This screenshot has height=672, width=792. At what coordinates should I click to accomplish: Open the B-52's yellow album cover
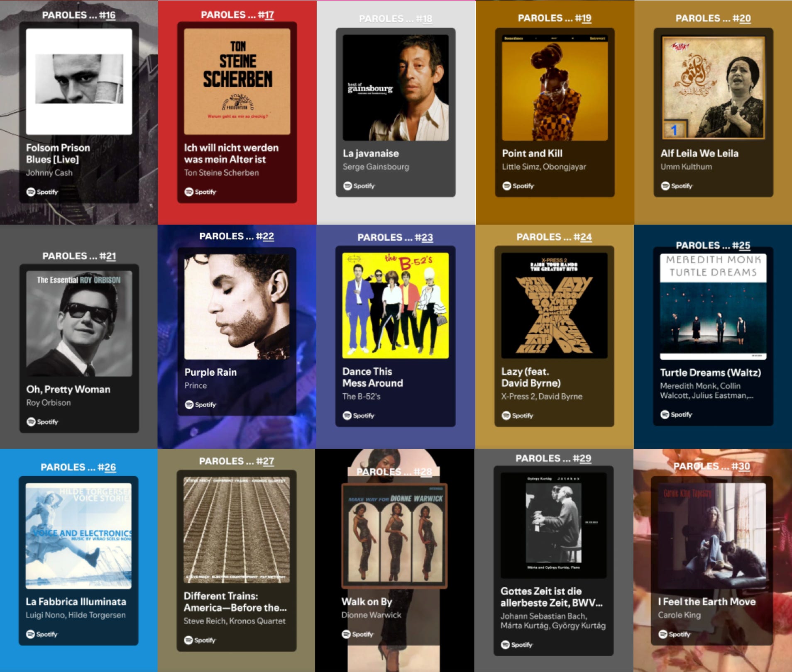(395, 305)
